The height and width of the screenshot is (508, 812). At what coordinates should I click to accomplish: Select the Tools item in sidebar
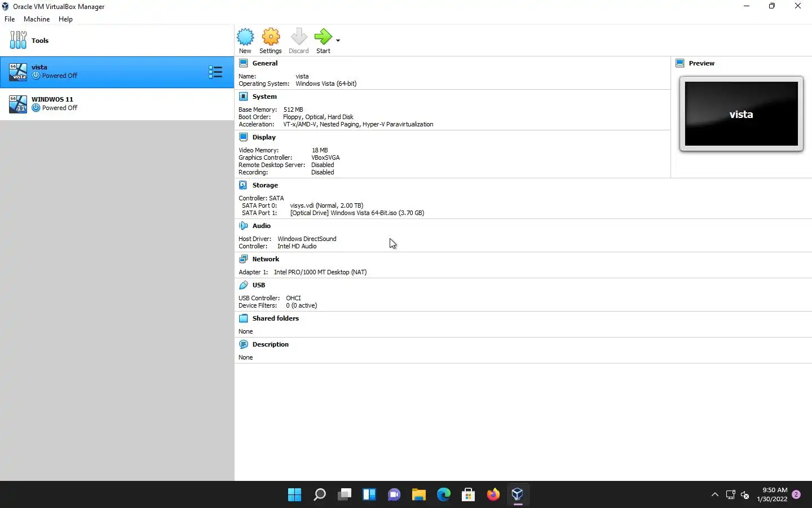coord(117,41)
